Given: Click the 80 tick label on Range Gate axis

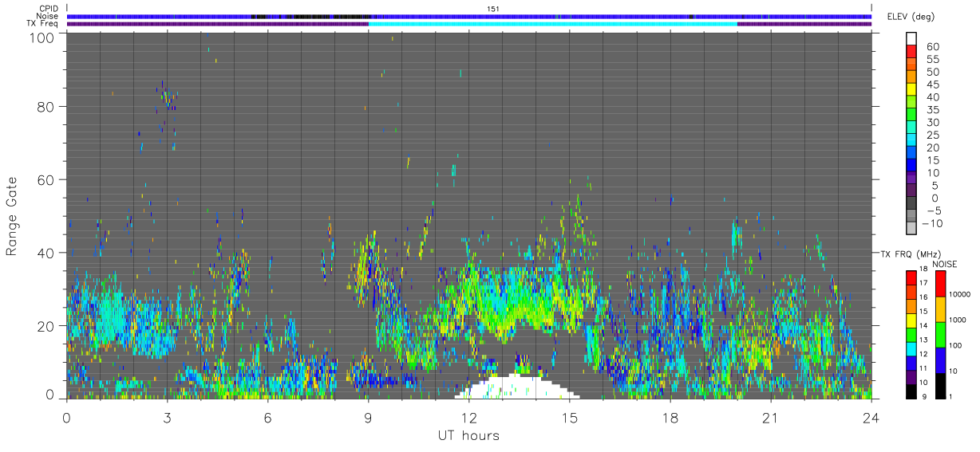Looking at the screenshot, I should [46, 106].
